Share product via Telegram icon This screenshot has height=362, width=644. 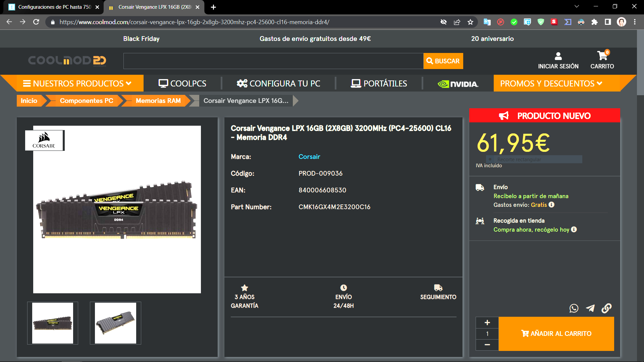590,308
